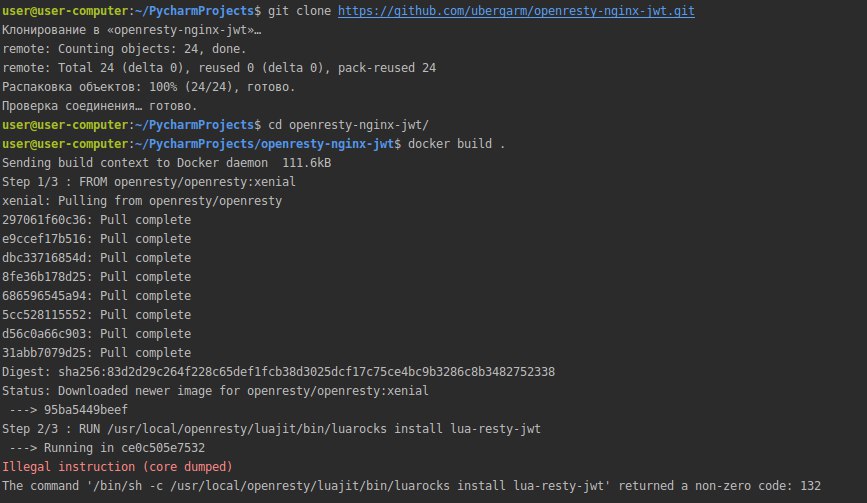
Task: Click 'Sending build context to Docker daemon' line
Action: [x=166, y=163]
